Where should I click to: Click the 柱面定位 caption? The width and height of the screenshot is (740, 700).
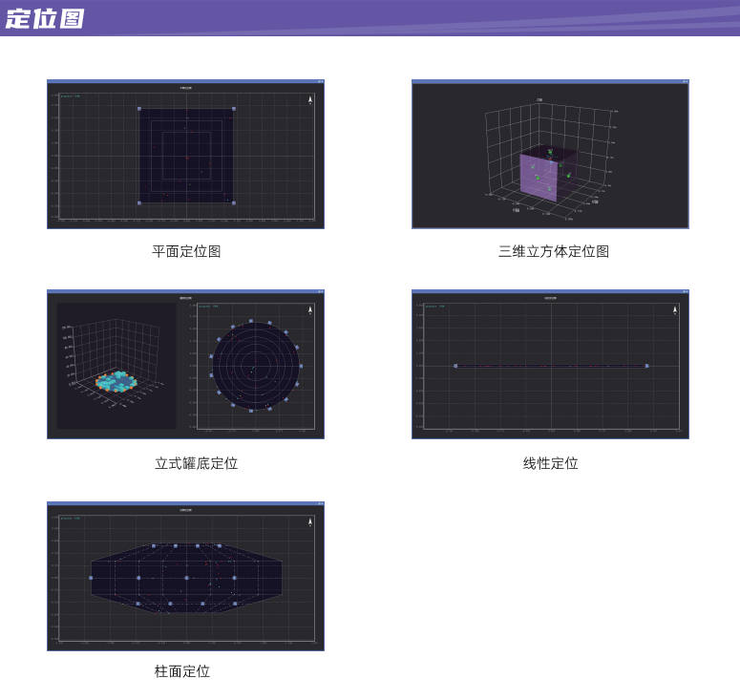point(182,671)
